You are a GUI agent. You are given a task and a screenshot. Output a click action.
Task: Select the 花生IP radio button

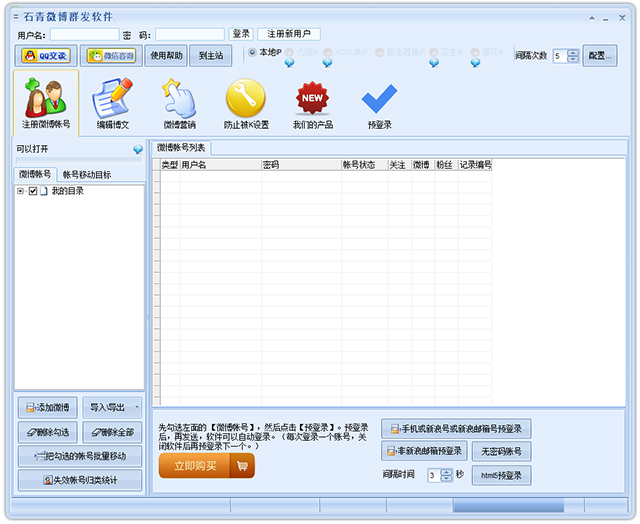tap(434, 52)
